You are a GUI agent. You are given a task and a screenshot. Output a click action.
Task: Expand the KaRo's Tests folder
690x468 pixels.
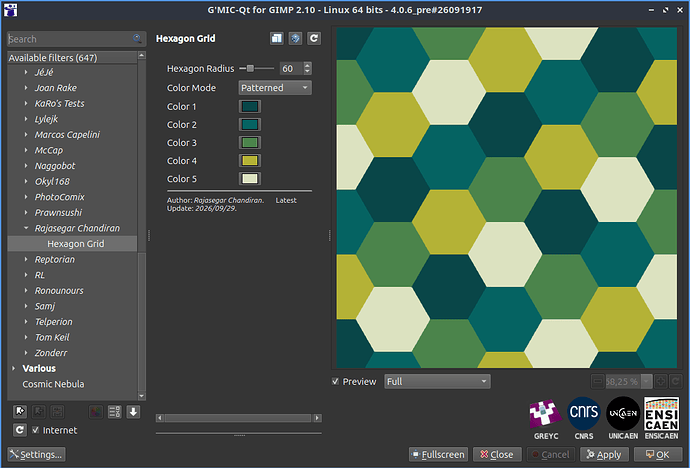pos(26,103)
